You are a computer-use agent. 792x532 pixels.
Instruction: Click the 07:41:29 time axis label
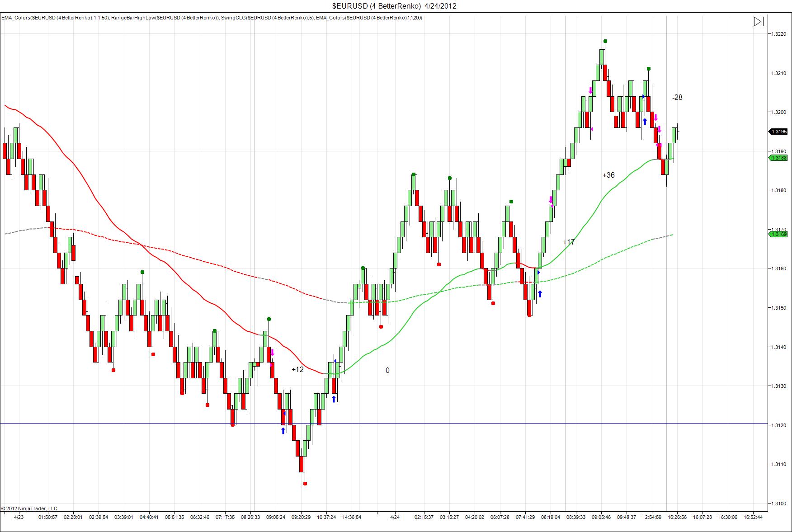pos(525,517)
